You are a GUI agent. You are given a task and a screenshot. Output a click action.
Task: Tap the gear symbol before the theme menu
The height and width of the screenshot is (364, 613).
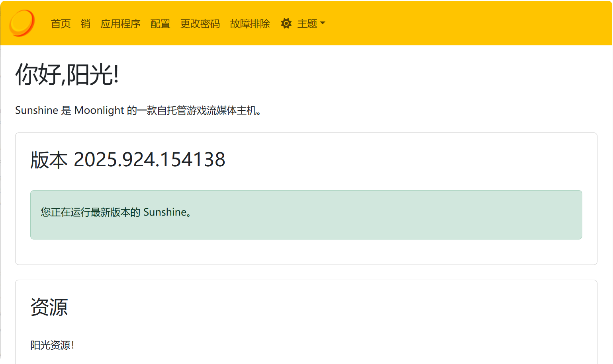[x=286, y=23]
